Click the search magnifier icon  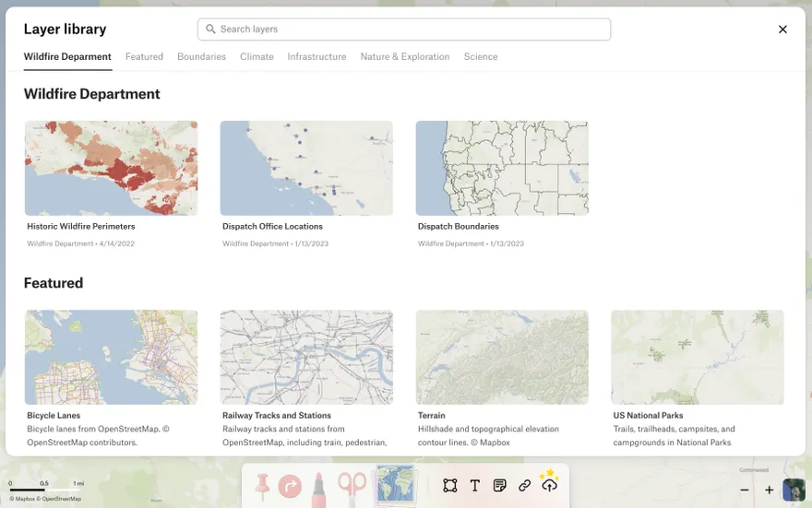(210, 29)
